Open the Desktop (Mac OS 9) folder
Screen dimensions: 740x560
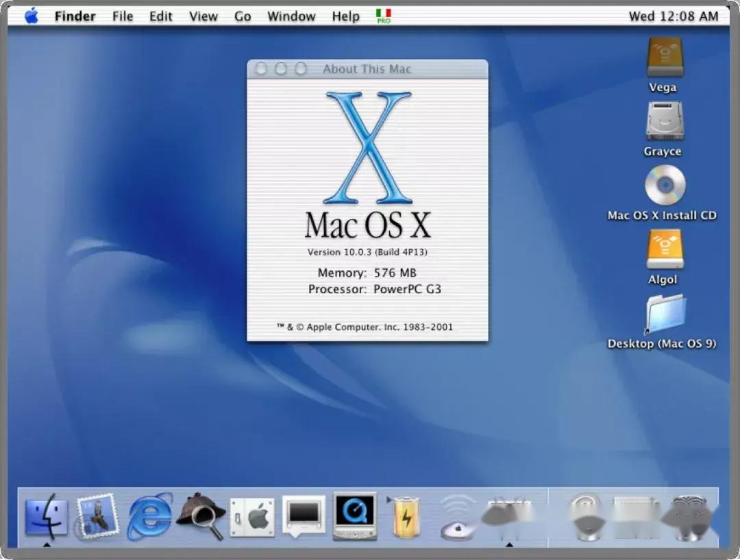[665, 314]
